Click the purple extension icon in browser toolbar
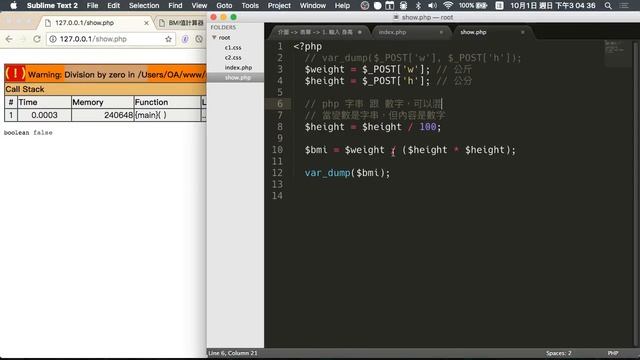Screen dimensions: 640x360 185,39
